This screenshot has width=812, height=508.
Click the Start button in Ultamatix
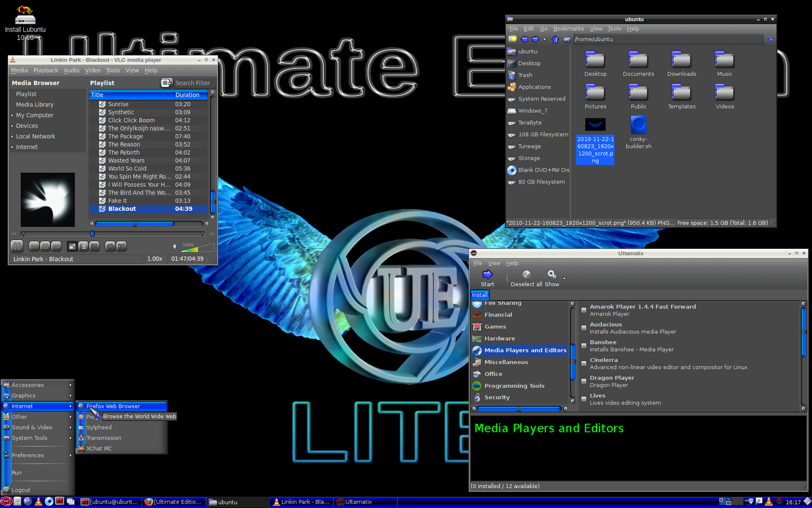[x=487, y=278]
